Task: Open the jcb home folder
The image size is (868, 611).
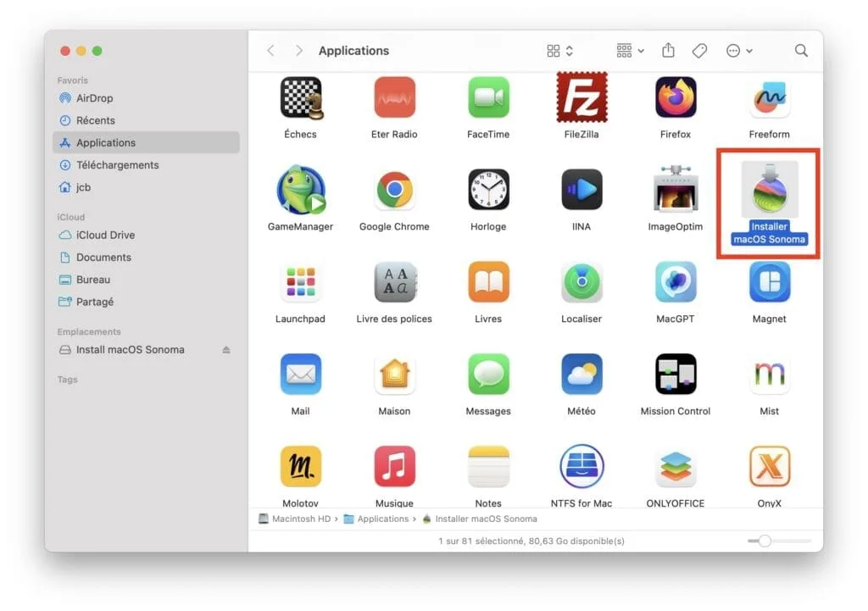Action: pos(146,187)
